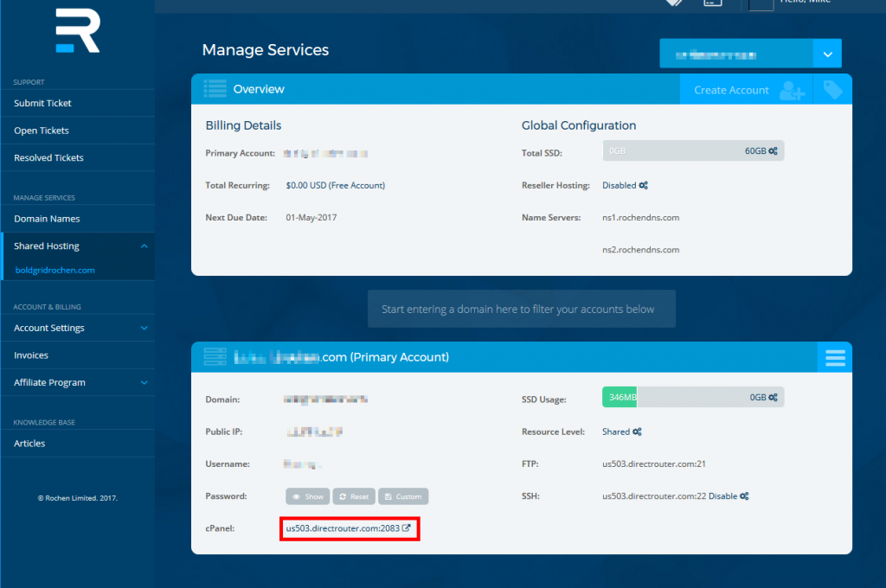The image size is (886, 588).
Task: Click the server icon in account header
Action: coord(215,357)
